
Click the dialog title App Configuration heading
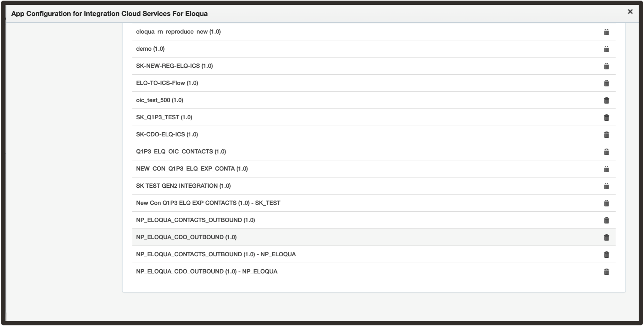coord(109,14)
